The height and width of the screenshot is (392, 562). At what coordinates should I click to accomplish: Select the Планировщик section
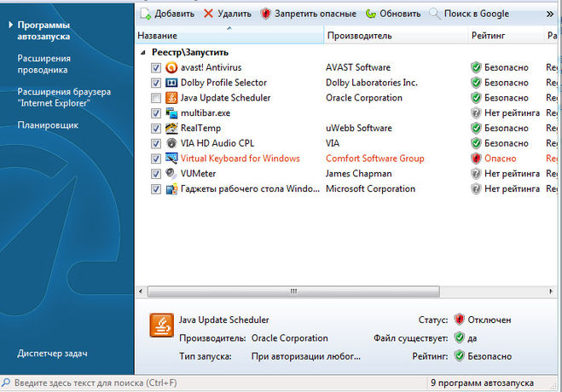tap(48, 125)
